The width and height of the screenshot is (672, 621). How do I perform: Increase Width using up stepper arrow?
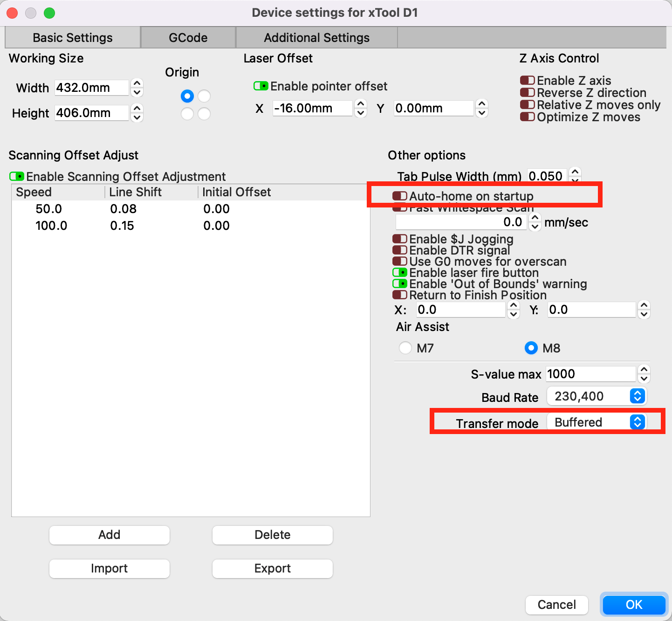coord(137,83)
